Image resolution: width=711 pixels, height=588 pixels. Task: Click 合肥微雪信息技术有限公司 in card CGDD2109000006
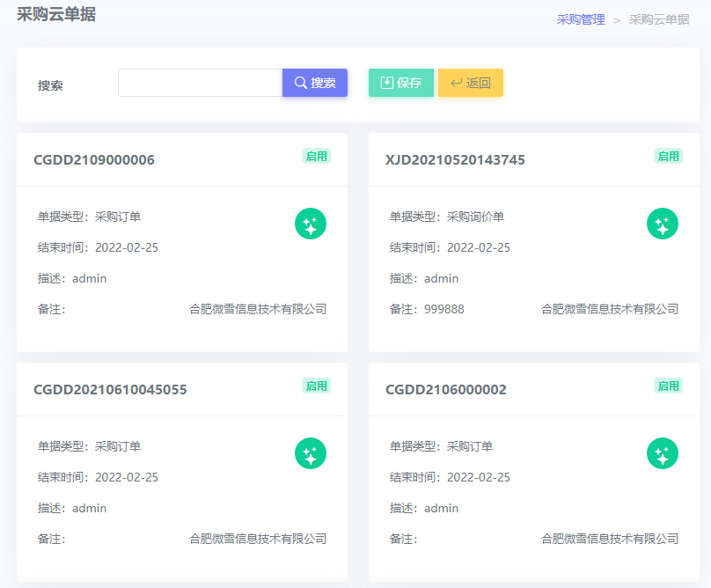(258, 309)
